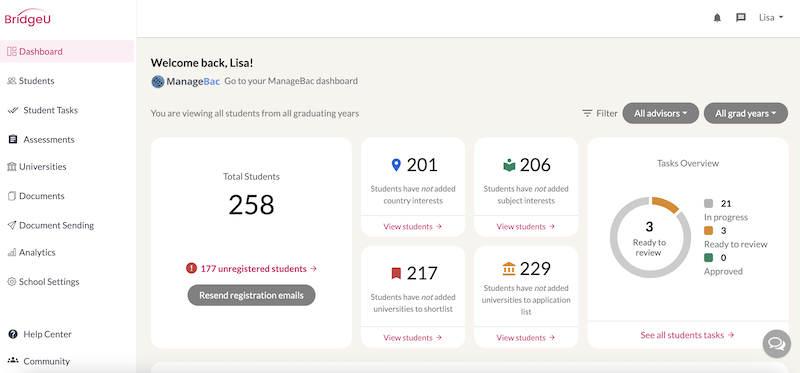This screenshot has height=373, width=800.
Task: Click the red unregistered students warning icon
Action: tap(191, 268)
